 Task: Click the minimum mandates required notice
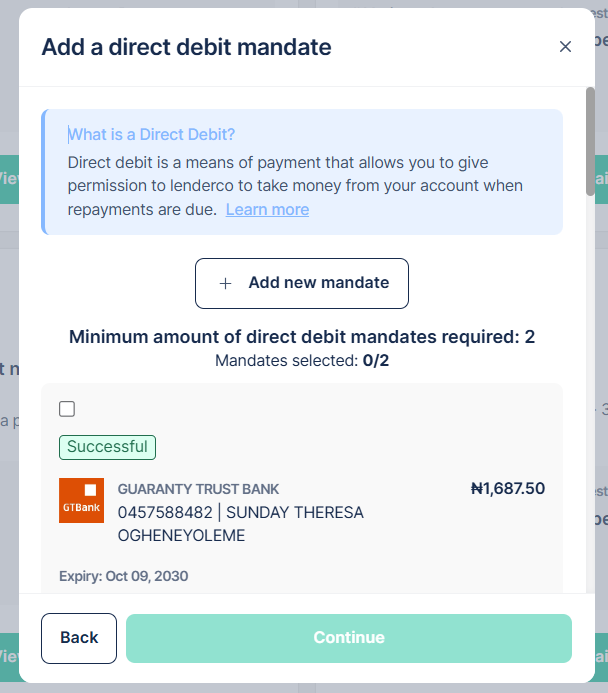(x=302, y=337)
